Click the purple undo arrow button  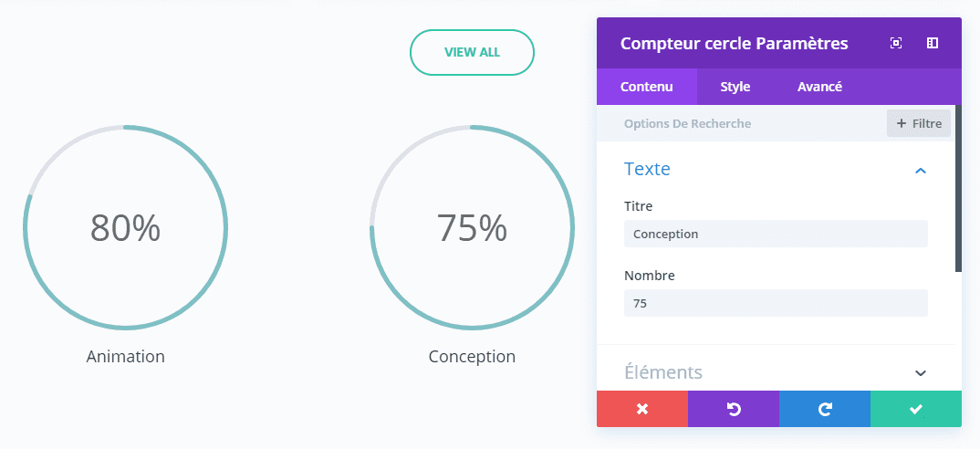(x=734, y=409)
